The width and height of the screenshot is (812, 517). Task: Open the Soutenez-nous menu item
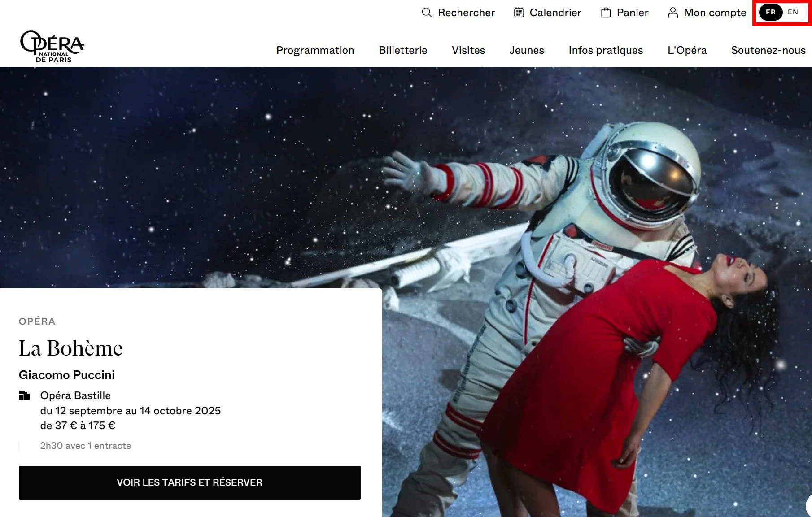pos(768,50)
